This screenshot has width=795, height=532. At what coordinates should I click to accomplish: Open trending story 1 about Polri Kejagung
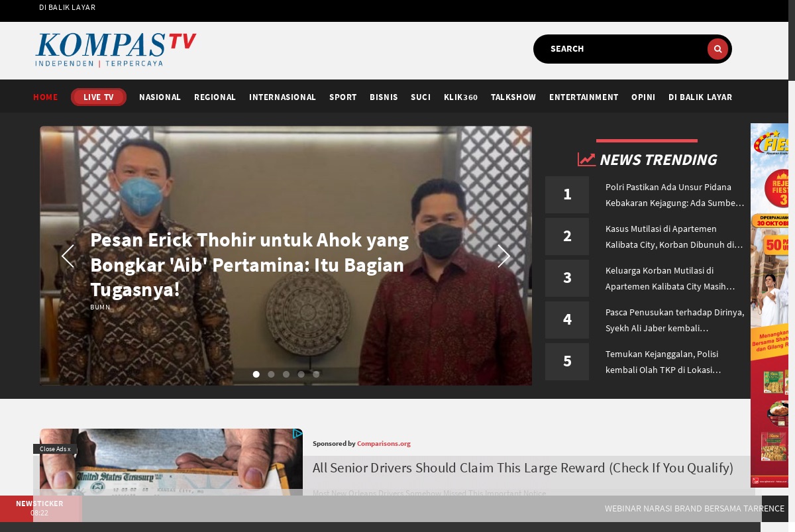coord(675,195)
